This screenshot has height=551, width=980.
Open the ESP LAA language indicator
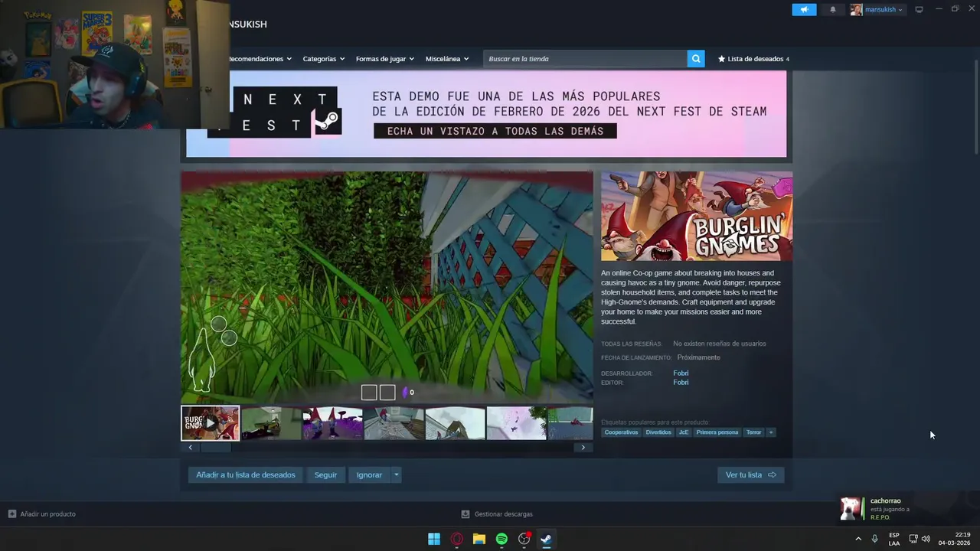(894, 539)
